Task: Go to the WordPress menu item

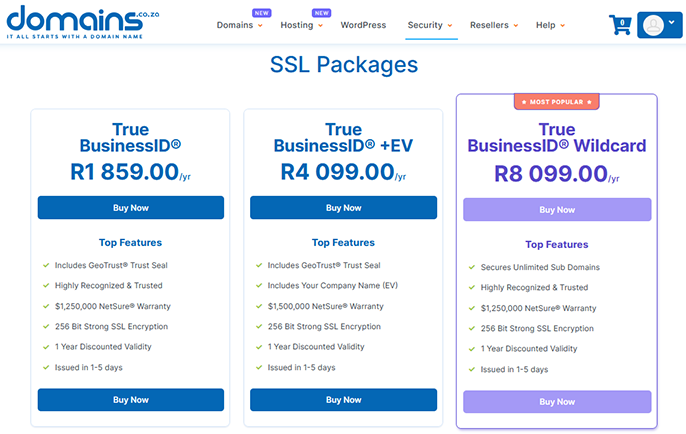Action: 363,25
